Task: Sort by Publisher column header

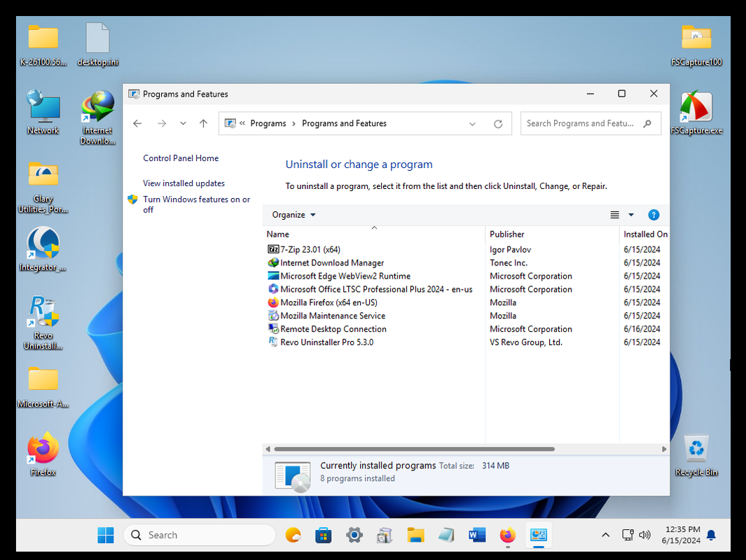Action: (x=552, y=234)
